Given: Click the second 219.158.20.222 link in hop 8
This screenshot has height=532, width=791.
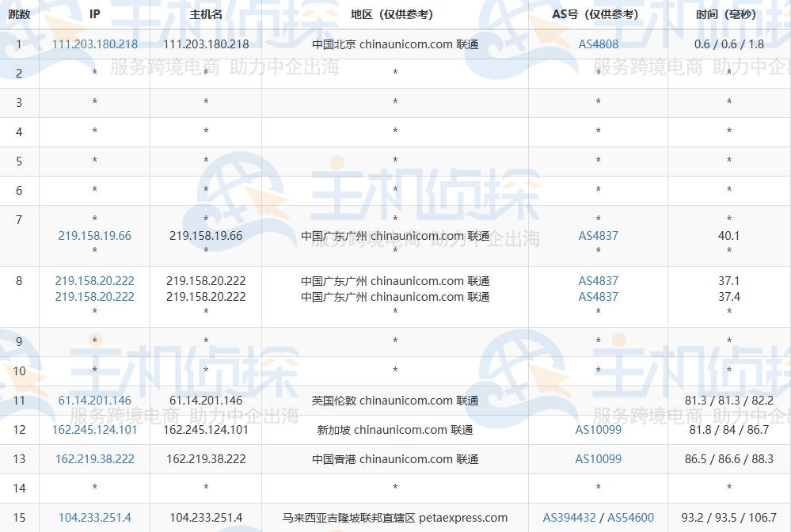Looking at the screenshot, I should [94, 297].
